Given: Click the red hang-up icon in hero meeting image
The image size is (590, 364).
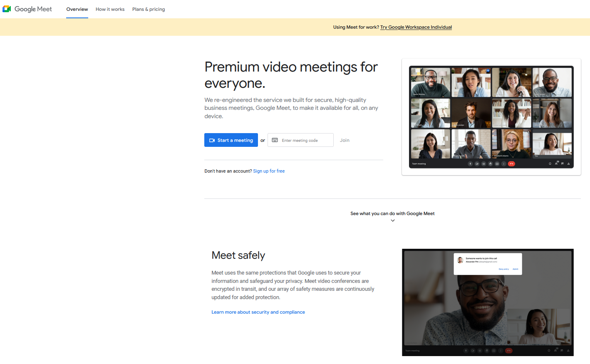Looking at the screenshot, I should tap(511, 163).
